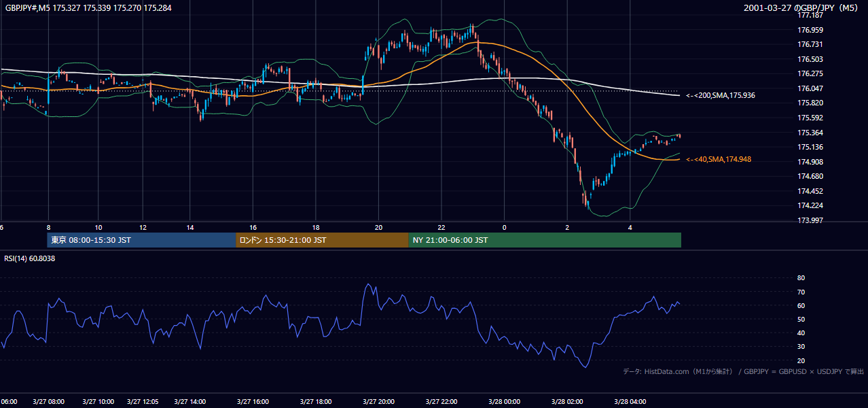The image size is (868, 408).
Task: Click the 東京 08:00-15:30 JST session bar
Action: click(142, 240)
